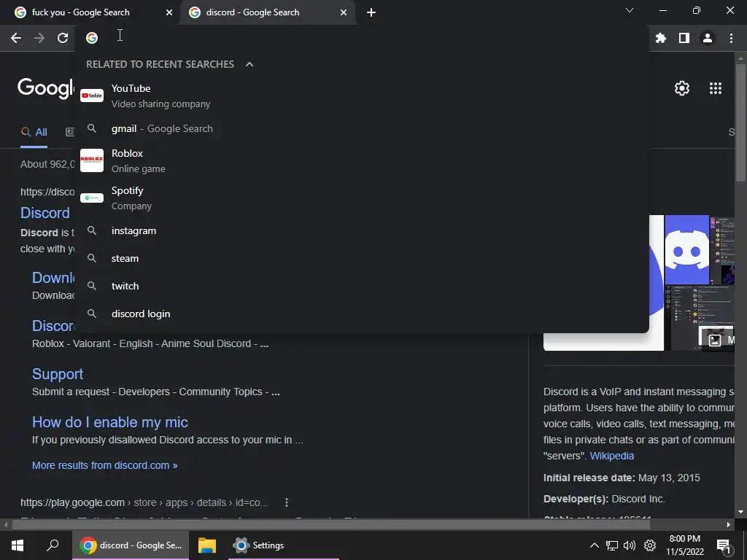Image resolution: width=747 pixels, height=560 pixels.
Task: Open three-dot options for play.google.com result
Action: [x=286, y=502]
